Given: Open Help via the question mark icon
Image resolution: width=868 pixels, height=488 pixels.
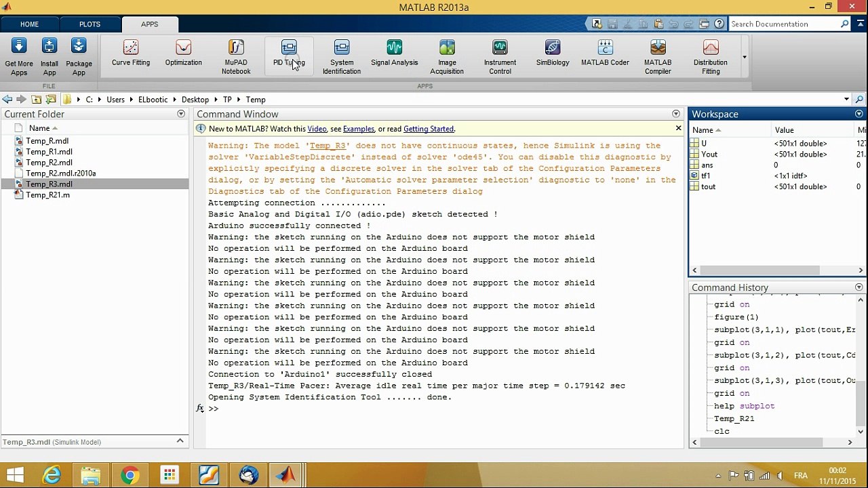Looking at the screenshot, I should (x=719, y=24).
